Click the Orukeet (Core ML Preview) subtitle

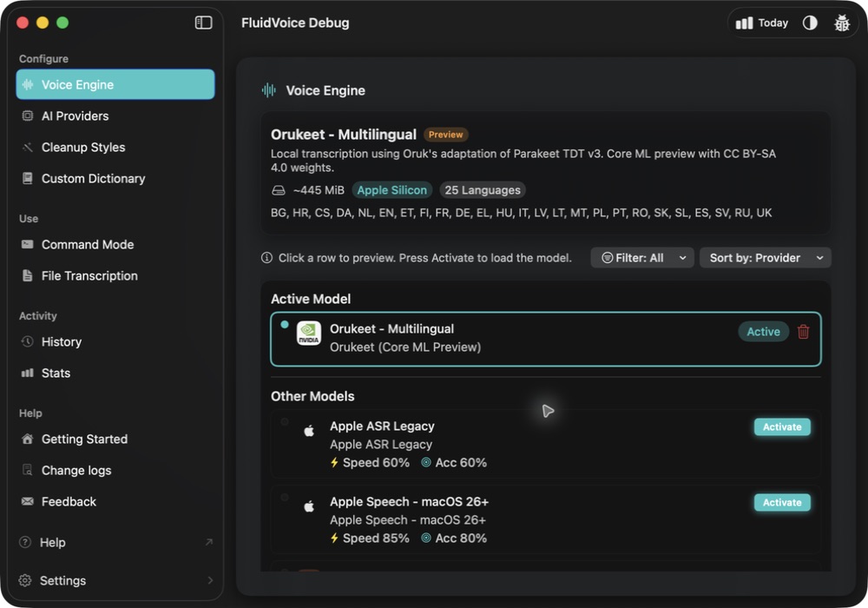(x=405, y=347)
